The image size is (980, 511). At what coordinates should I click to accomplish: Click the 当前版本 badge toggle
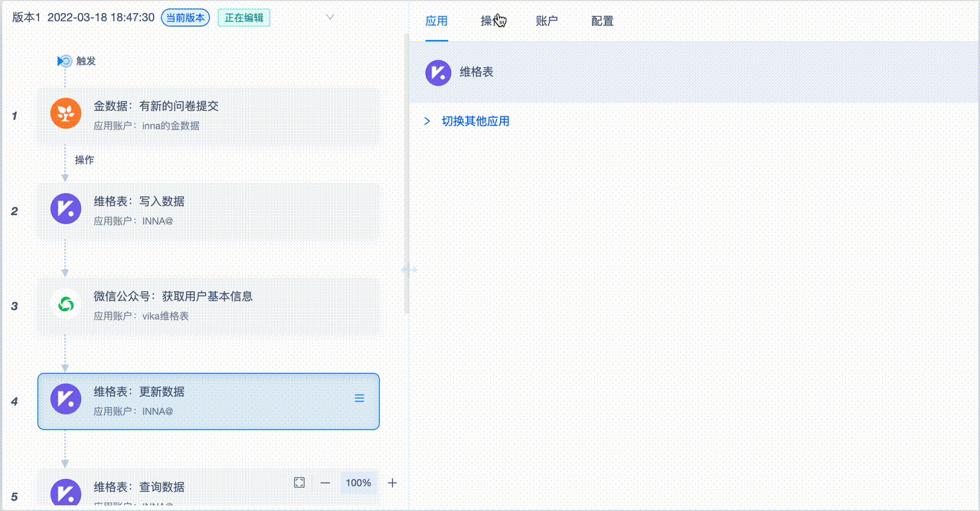click(185, 15)
